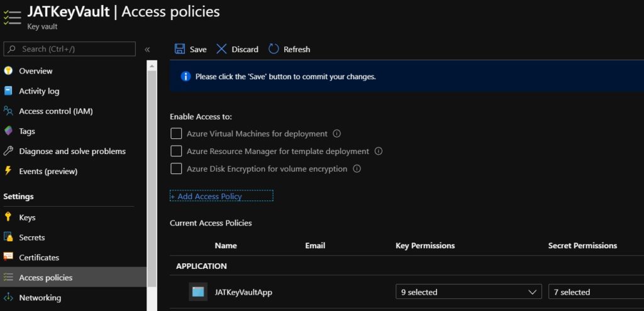
Task: Open the Secret Permissions 7 selected dropdown
Action: click(x=596, y=292)
